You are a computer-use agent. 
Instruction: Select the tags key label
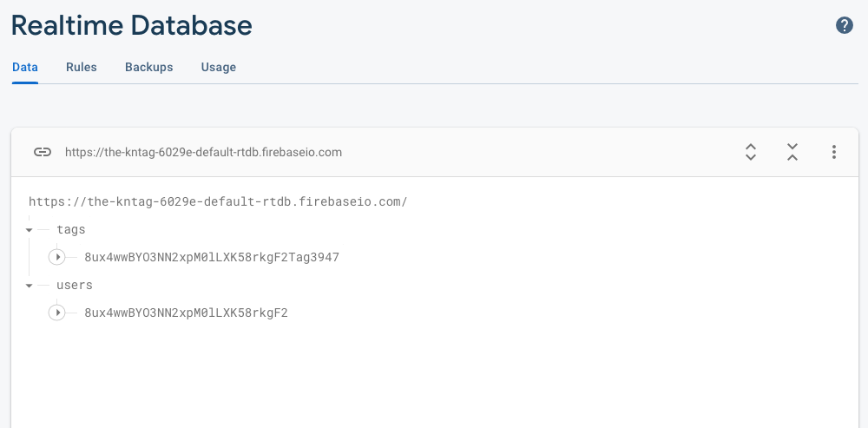click(71, 229)
